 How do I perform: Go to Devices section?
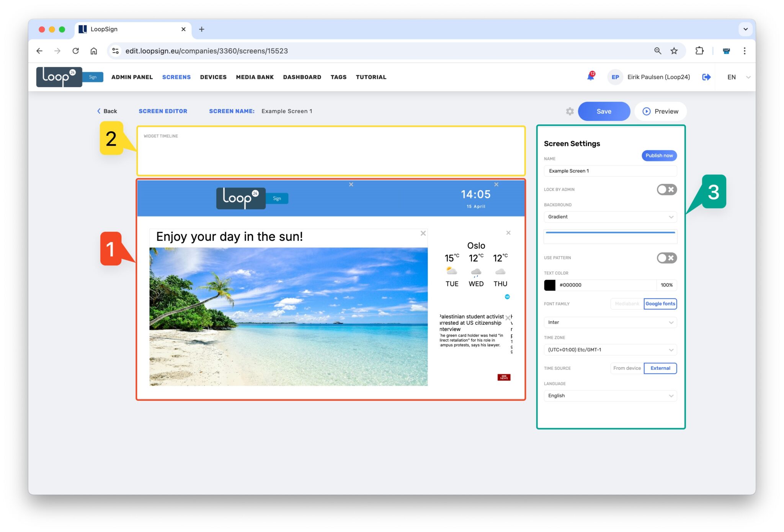[213, 77]
